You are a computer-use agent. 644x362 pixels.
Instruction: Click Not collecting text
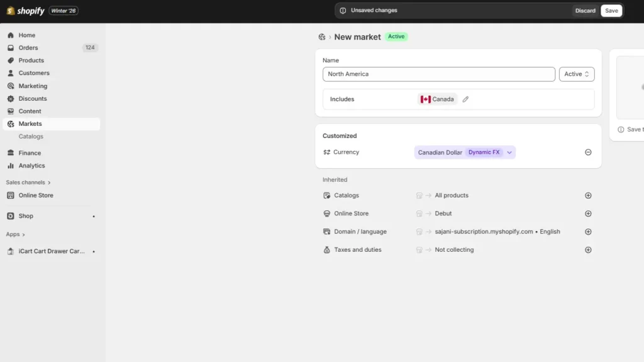click(454, 250)
